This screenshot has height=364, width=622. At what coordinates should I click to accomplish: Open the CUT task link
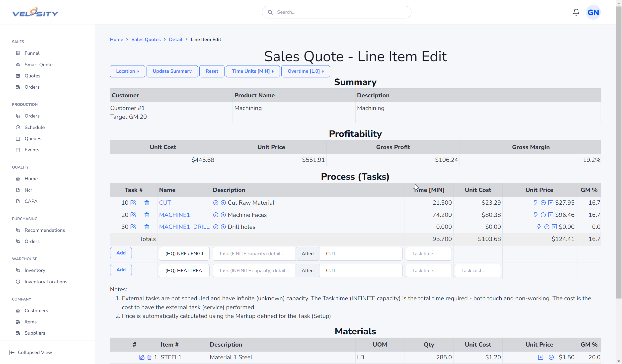pyautogui.click(x=165, y=203)
